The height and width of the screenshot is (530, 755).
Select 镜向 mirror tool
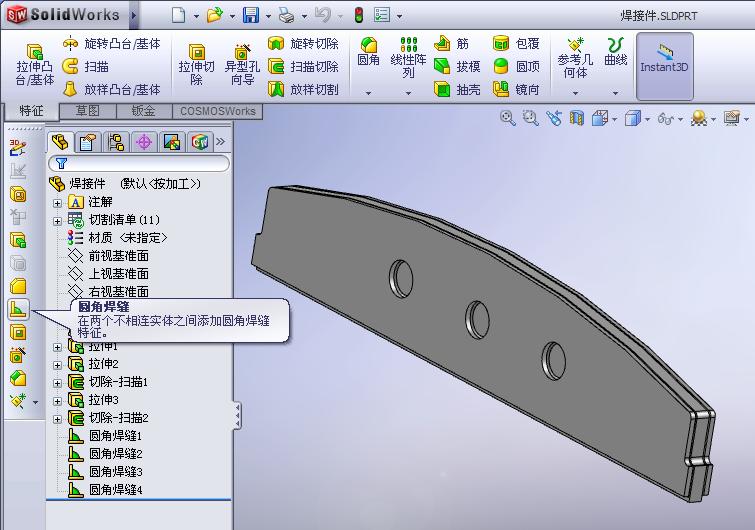point(516,89)
